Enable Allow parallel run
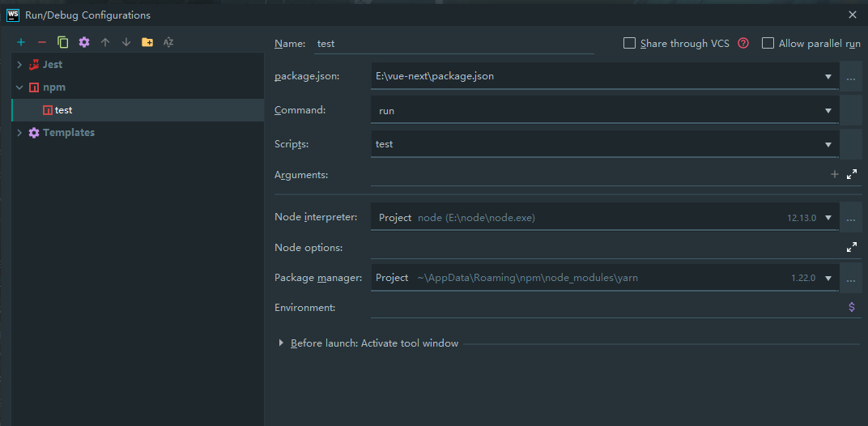 click(x=768, y=43)
